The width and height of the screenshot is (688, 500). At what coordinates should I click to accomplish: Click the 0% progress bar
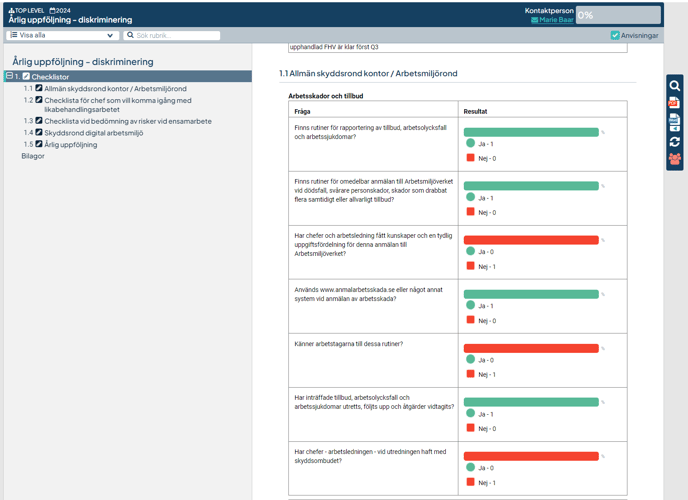click(617, 15)
